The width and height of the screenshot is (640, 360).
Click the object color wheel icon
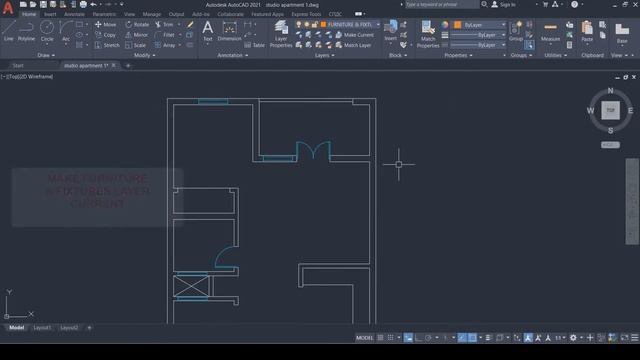coord(445,24)
